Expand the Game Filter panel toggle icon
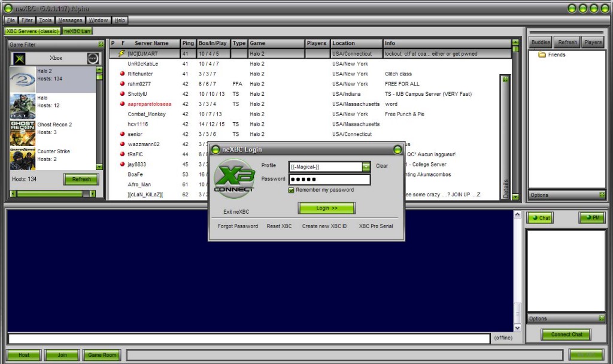 pyautogui.click(x=101, y=44)
